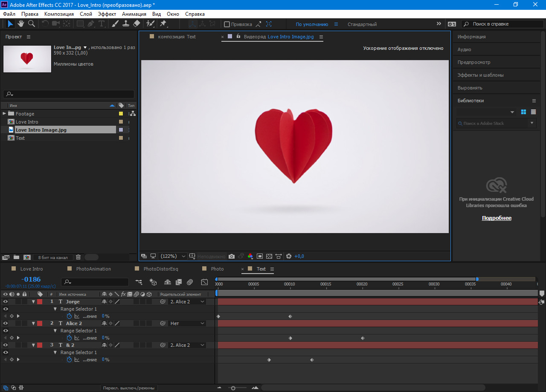
Task: Hide the & 2 layer with eye icon
Action: tap(6, 345)
